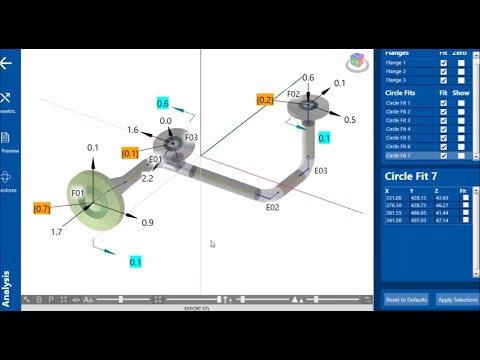Check Fit box for point row 341.50

(466, 220)
